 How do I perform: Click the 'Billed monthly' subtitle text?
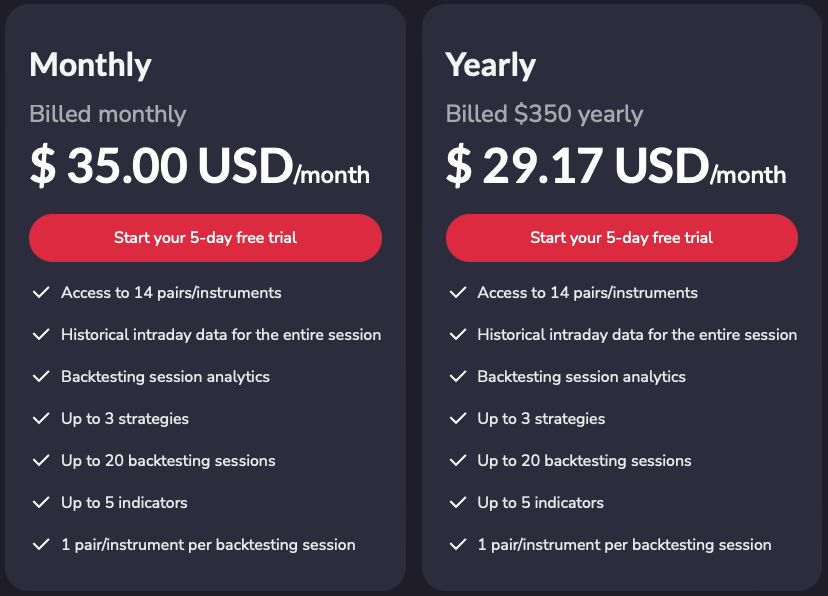108,114
